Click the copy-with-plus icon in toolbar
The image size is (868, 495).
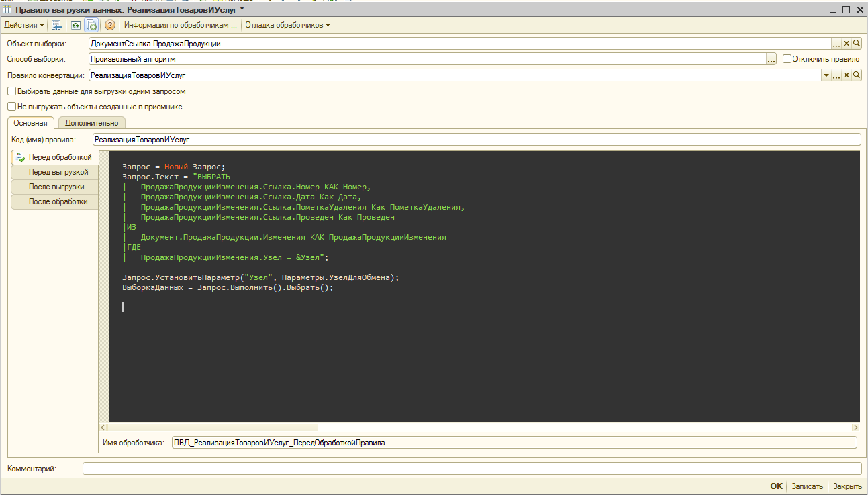click(92, 25)
